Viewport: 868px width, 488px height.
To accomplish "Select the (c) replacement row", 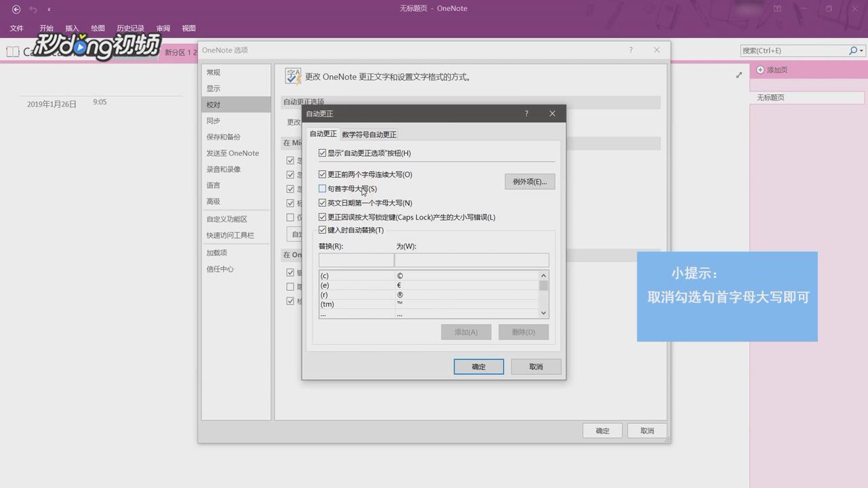I will (x=429, y=276).
